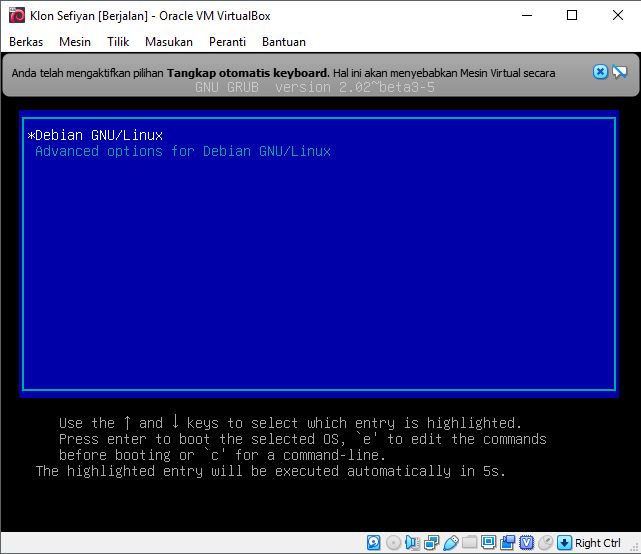Click the keyboard capture arrow icon

565,543
